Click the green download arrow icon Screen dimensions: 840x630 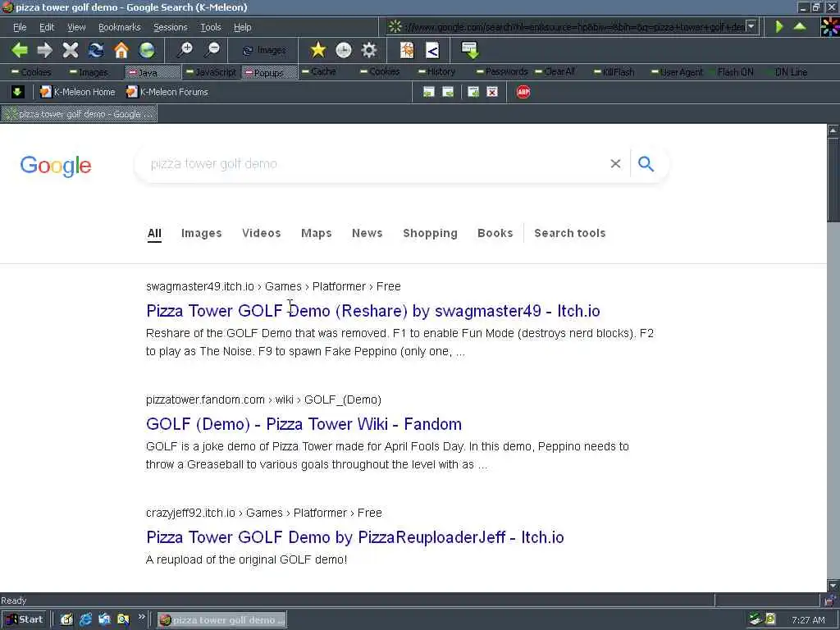(x=470, y=50)
